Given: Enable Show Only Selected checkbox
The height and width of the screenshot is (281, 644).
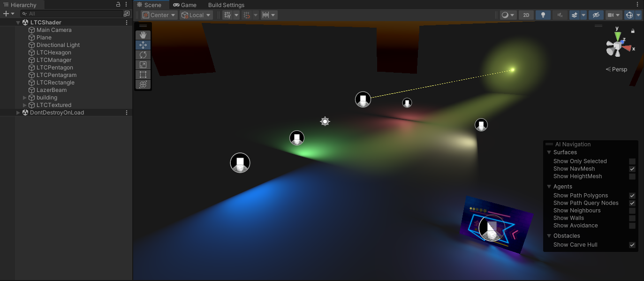Looking at the screenshot, I should pyautogui.click(x=632, y=161).
